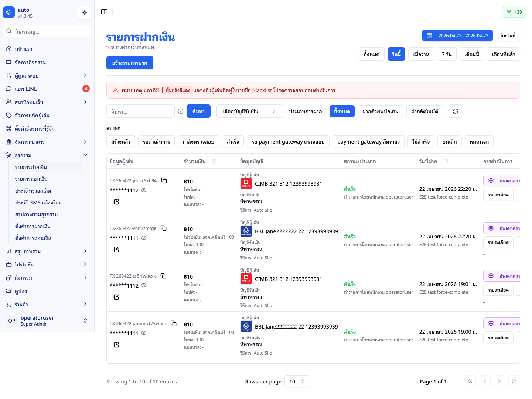Select the 7 วัน date range tab
Viewport: 532px width, 399px height.
(x=447, y=54)
